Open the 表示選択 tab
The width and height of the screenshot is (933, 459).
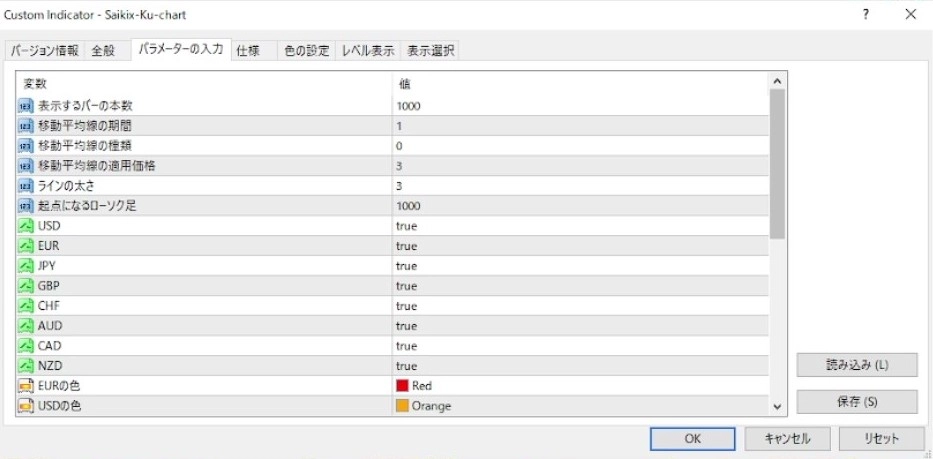pyautogui.click(x=430, y=51)
